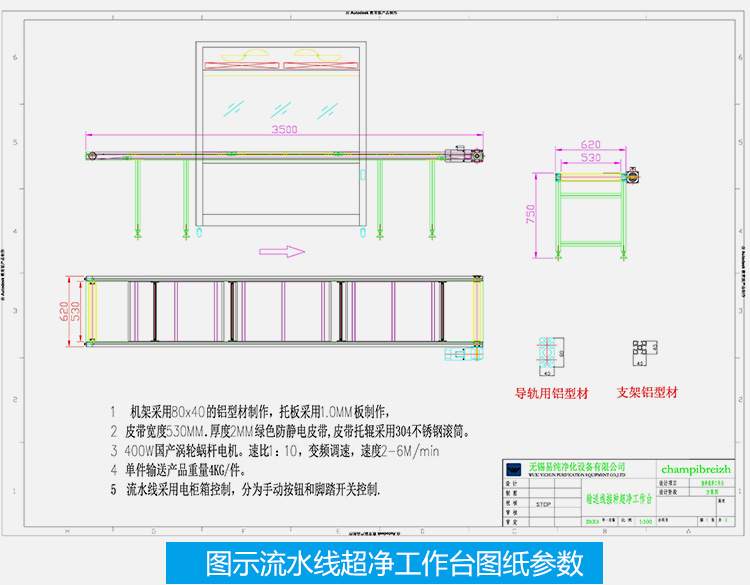750x585 pixels.
Task: Click the support frame aluminum profile cross-section
Action: click(x=640, y=348)
